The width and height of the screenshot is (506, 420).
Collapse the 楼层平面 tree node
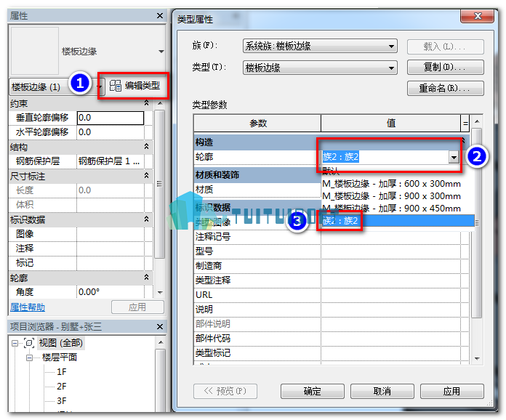30,358
